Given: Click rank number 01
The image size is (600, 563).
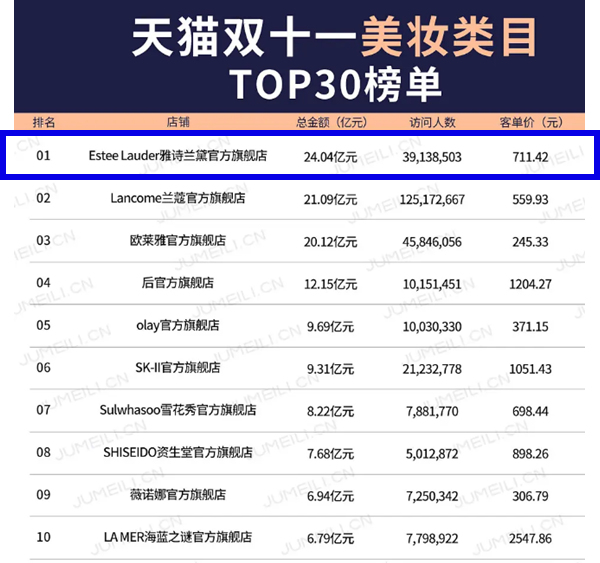Looking at the screenshot, I should coord(43,156).
